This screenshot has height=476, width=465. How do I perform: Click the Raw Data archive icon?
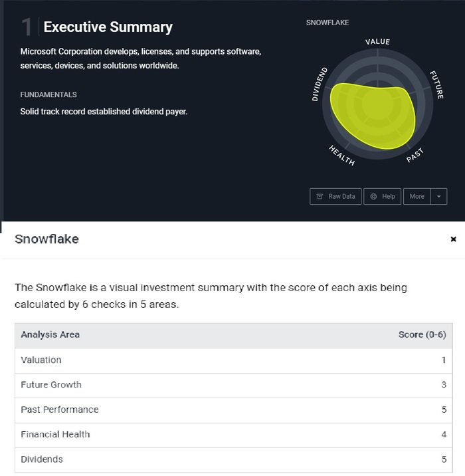click(x=320, y=197)
